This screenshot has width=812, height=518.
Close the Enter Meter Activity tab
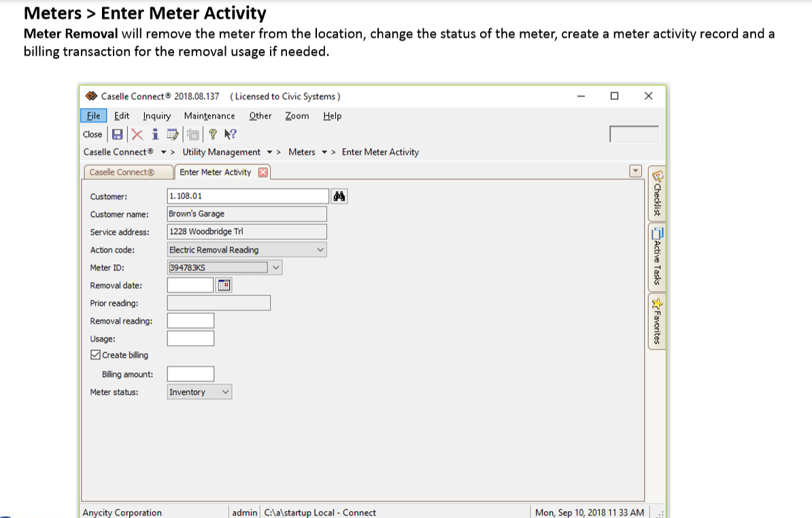click(x=263, y=173)
